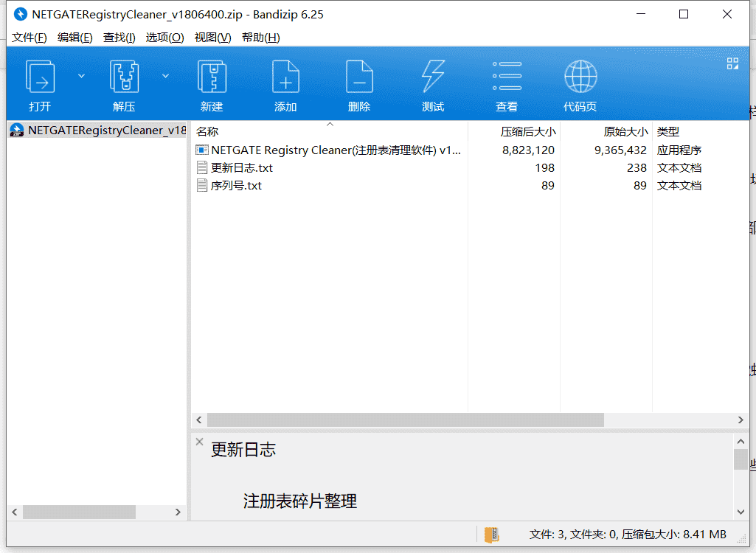The height and width of the screenshot is (553, 756).
Task: Open the 编辑(E) menu
Action: point(74,38)
